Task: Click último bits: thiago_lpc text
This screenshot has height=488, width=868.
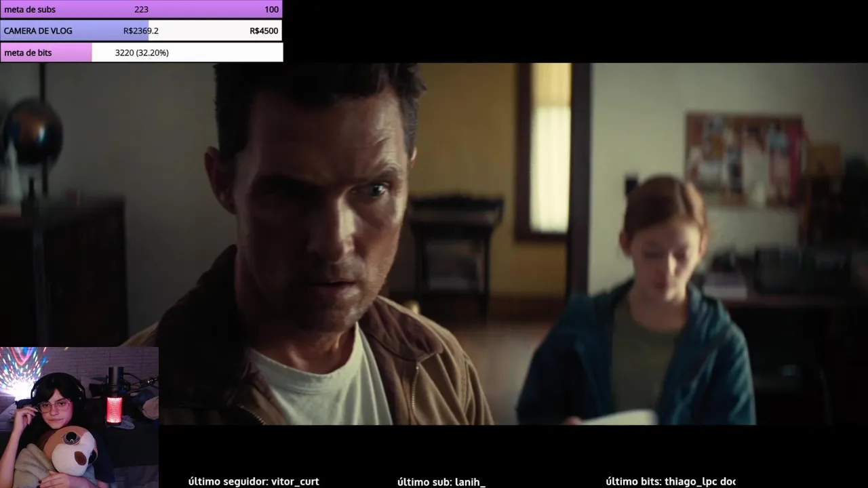Action: click(671, 481)
